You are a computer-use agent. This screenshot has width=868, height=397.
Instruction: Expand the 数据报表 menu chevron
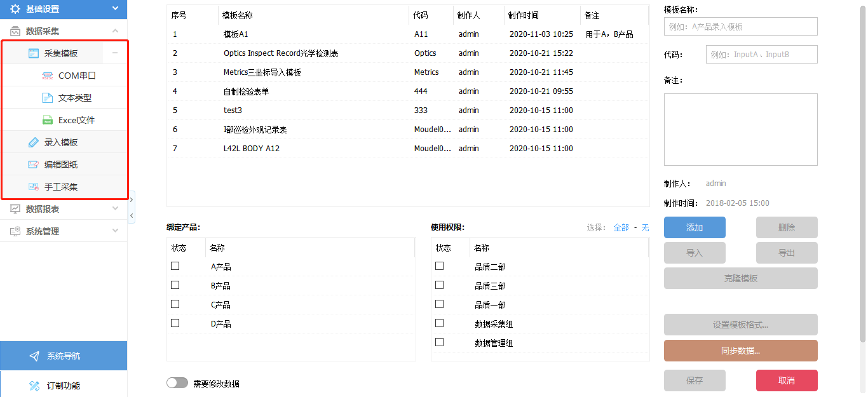click(115, 208)
